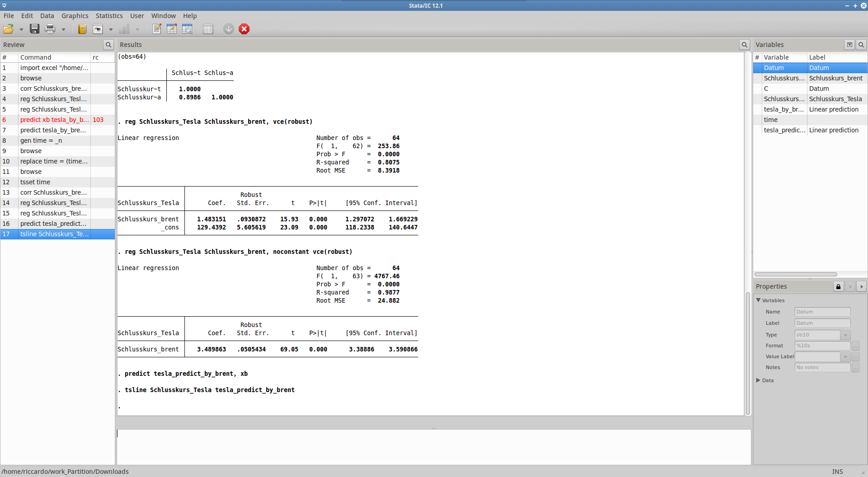Click the Variables panel filter icon

(850, 45)
